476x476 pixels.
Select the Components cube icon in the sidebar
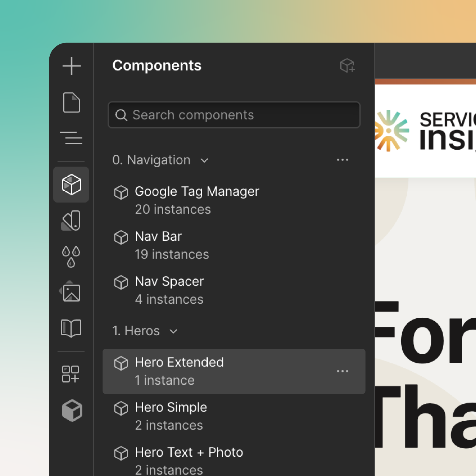pyautogui.click(x=71, y=184)
